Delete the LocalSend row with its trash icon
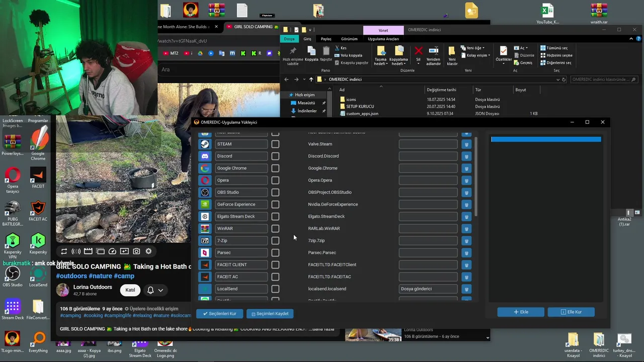Viewport: 644px width, 362px height. coord(466,289)
